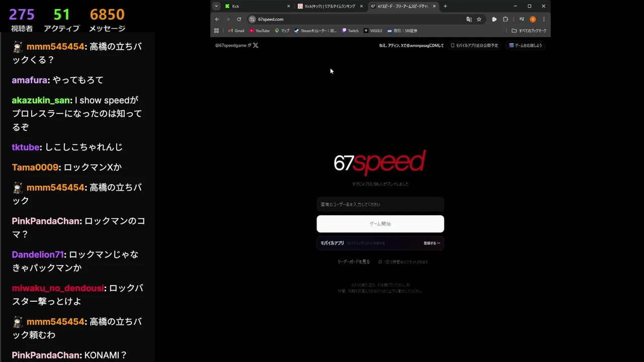Image resolution: width=644 pixels, height=362 pixels.
Task: Click the @avronpasag DM message text
Action: (412, 45)
